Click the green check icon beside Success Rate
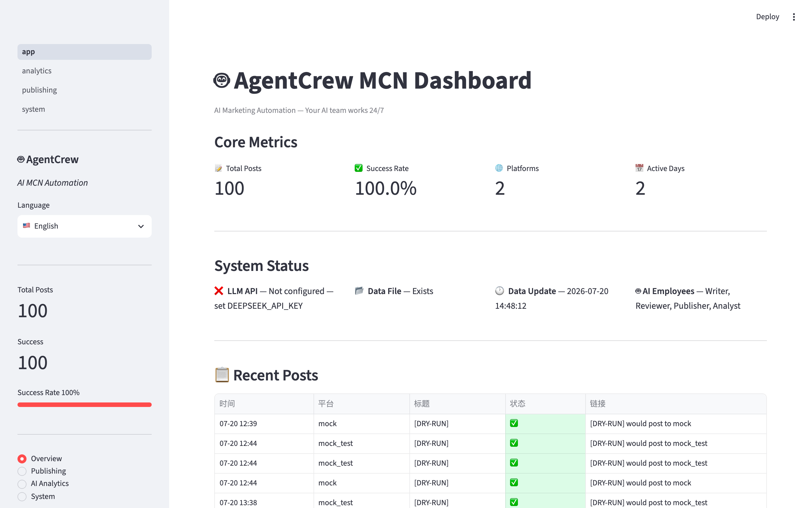 [x=359, y=168]
